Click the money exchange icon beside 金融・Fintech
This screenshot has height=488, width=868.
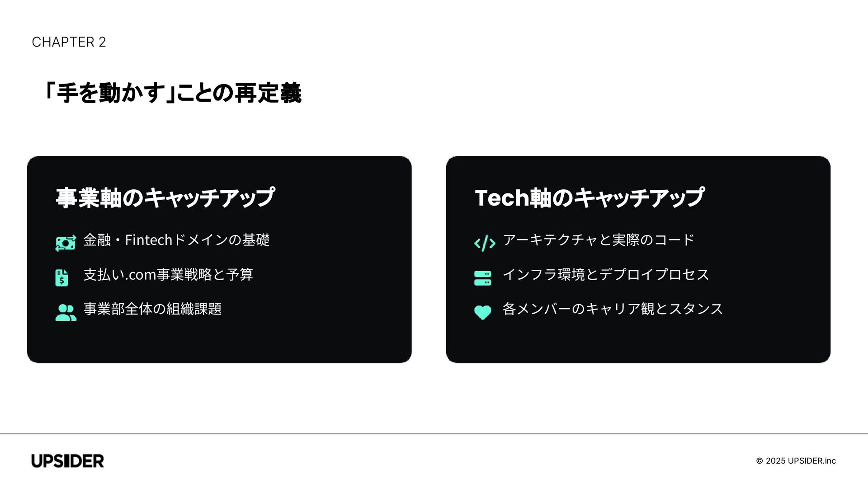click(66, 243)
